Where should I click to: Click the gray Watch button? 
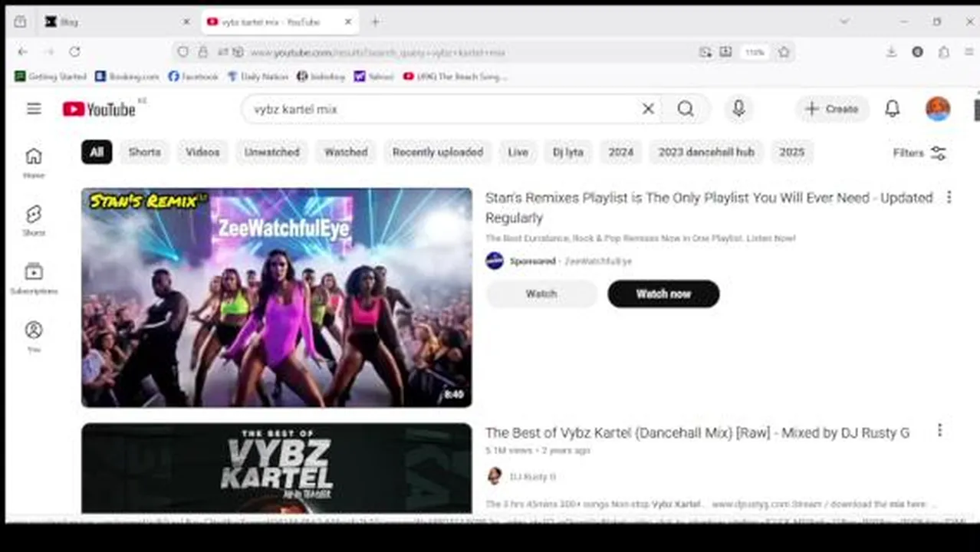pos(541,294)
